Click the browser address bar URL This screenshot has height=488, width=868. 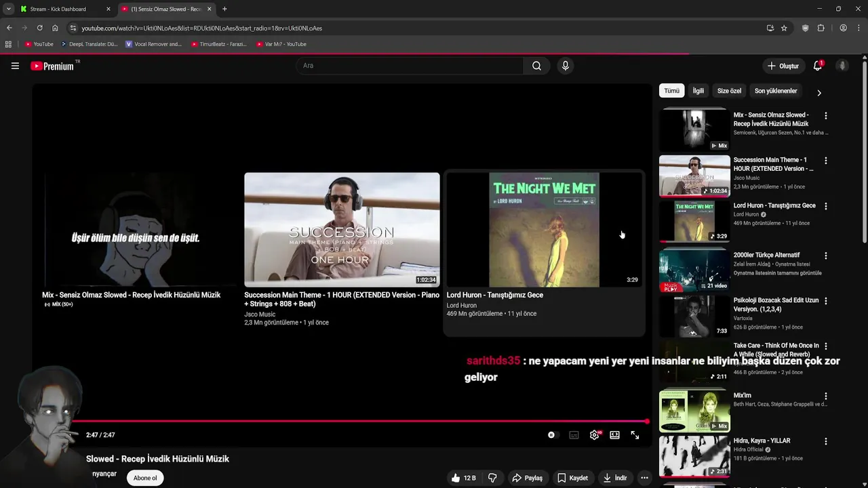[202, 28]
